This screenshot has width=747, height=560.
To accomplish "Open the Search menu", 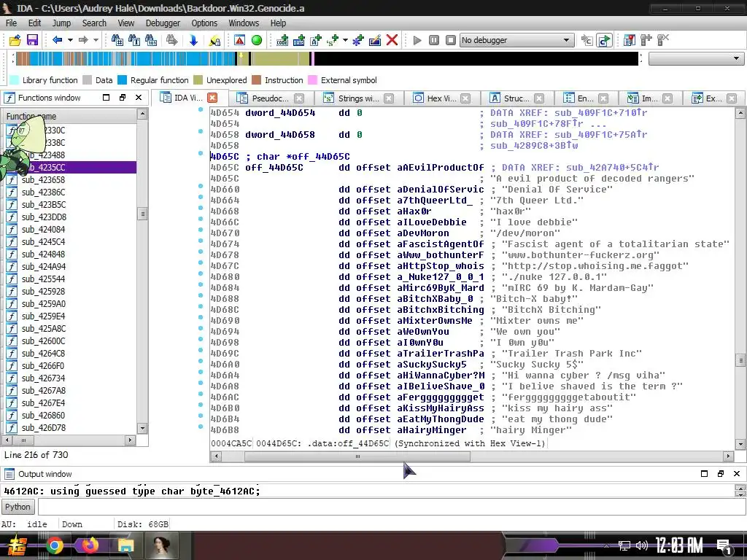I will (x=94, y=23).
